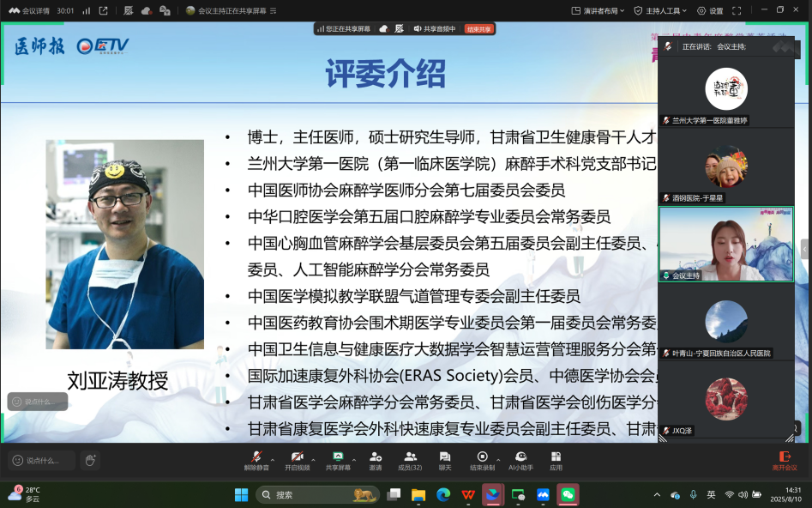
Task: Click red 结束共享 button
Action: pos(479,29)
